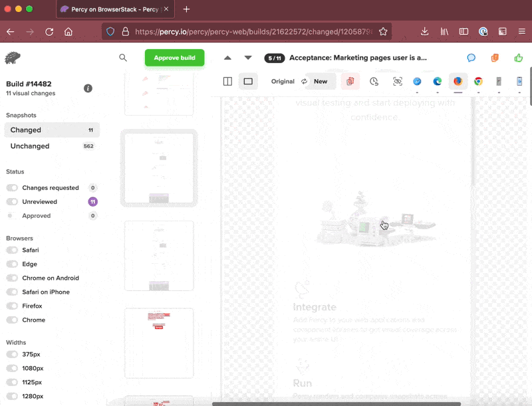Open the snapshot comments bubble icon

[471, 58]
